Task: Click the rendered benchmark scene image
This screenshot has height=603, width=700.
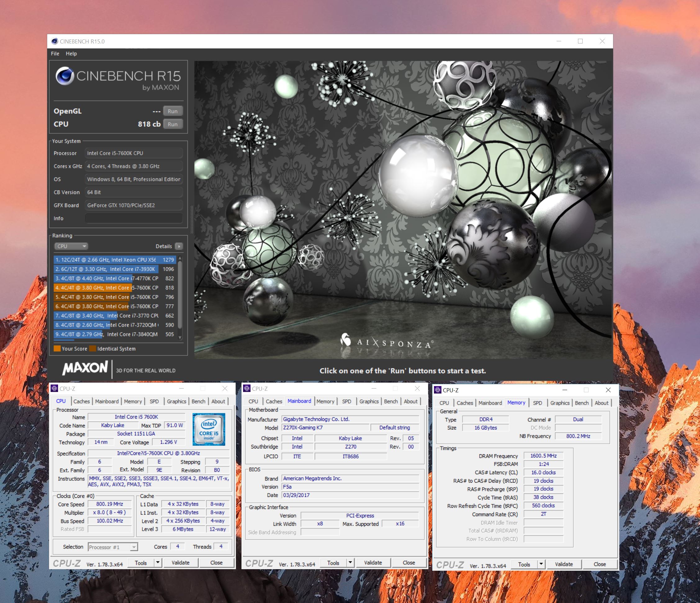Action: 403,209
